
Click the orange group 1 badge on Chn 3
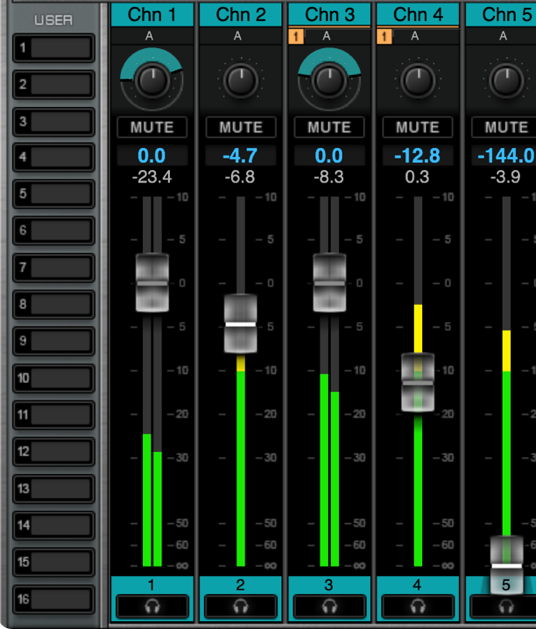point(296,37)
